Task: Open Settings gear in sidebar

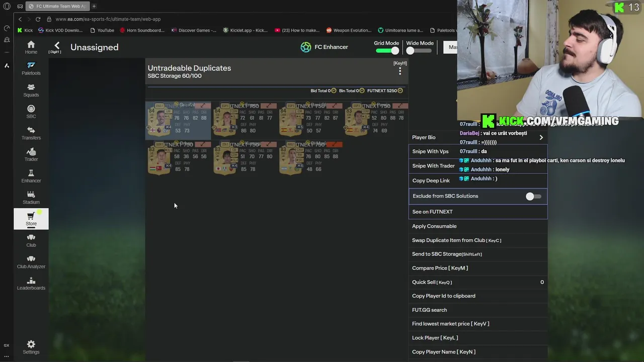Action: (31, 347)
